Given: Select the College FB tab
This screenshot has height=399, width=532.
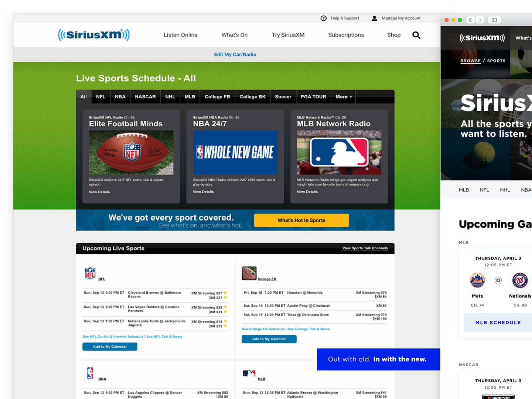Looking at the screenshot, I should point(217,97).
